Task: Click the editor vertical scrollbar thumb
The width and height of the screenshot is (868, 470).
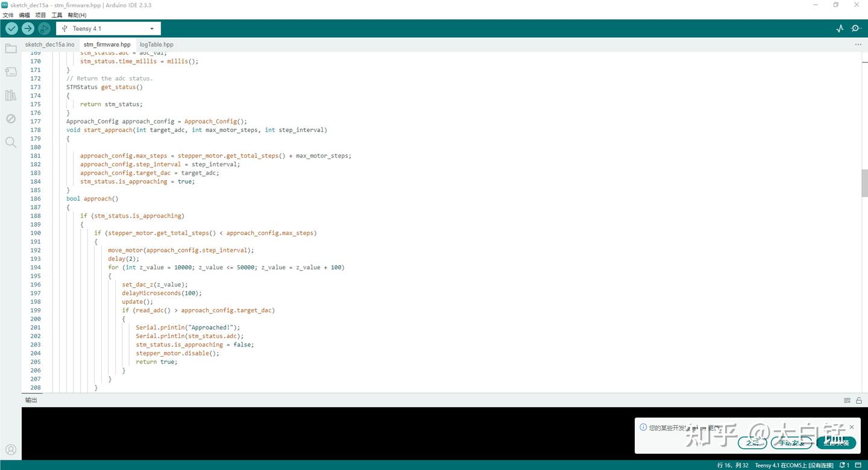Action: click(x=864, y=183)
